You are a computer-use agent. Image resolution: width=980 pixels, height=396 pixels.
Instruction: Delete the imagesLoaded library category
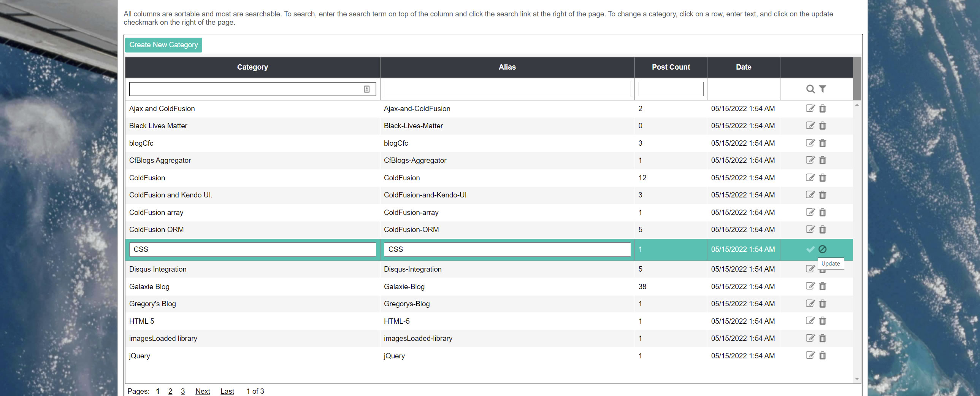[823, 339]
